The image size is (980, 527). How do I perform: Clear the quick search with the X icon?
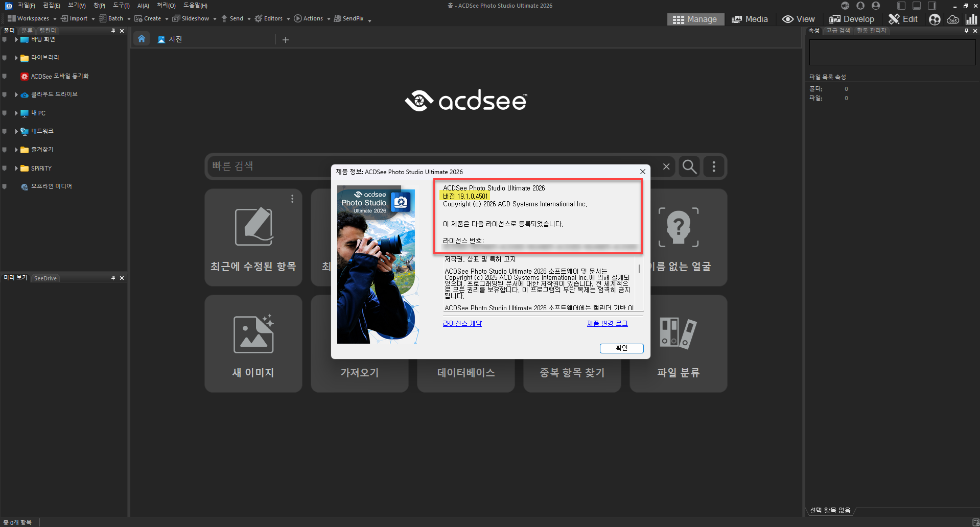click(666, 166)
